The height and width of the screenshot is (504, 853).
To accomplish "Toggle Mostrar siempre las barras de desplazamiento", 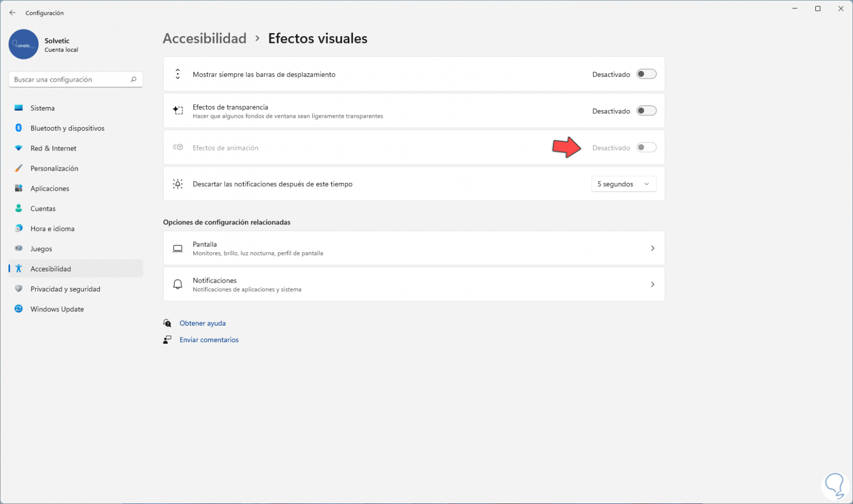I will [646, 74].
